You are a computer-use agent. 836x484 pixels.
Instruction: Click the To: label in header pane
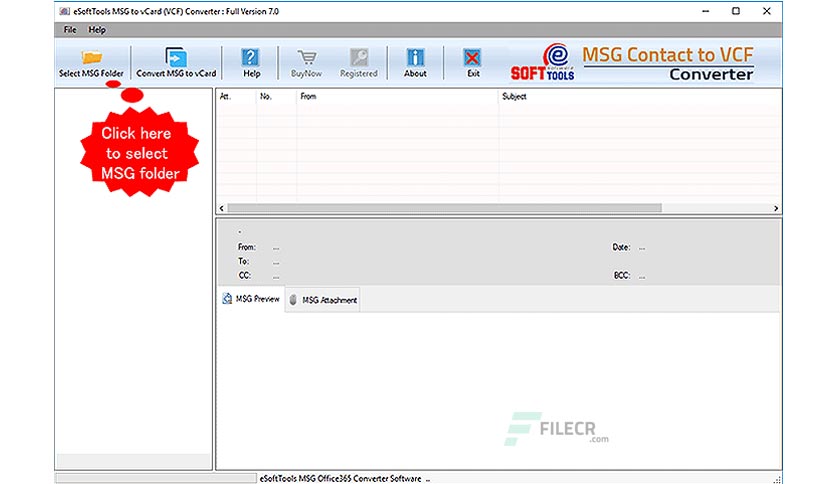(x=243, y=261)
